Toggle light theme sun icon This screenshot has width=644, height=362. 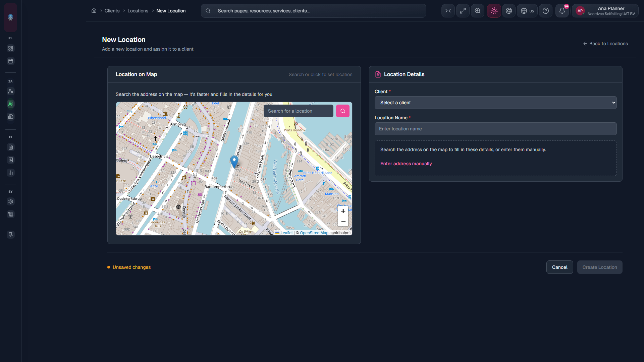(494, 11)
